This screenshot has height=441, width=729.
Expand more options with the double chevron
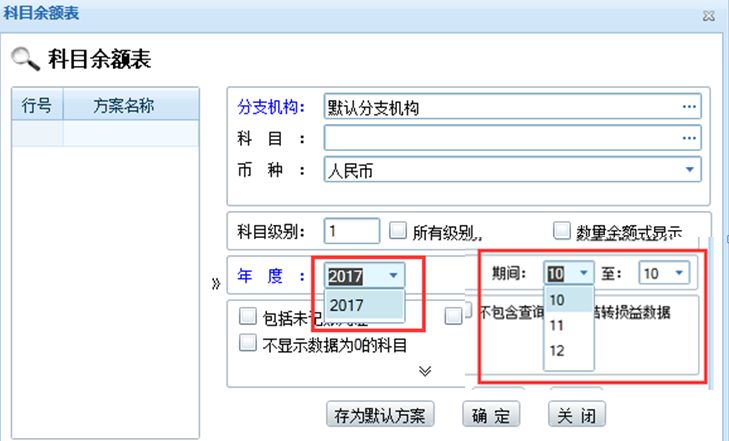(x=424, y=371)
